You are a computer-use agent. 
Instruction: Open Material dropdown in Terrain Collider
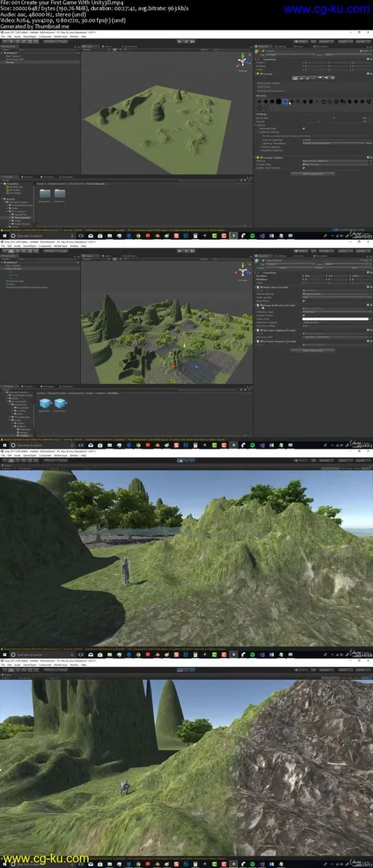point(334,161)
